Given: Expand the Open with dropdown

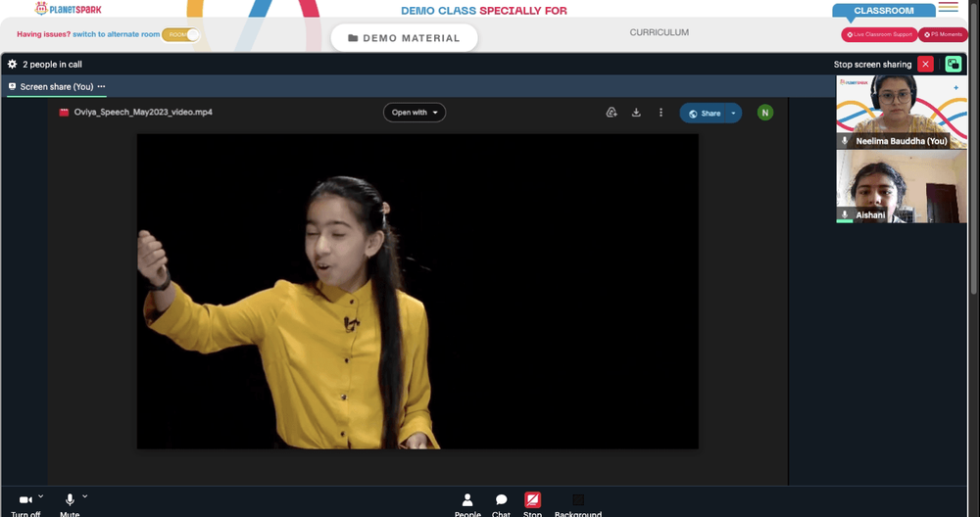Looking at the screenshot, I should 415,113.
